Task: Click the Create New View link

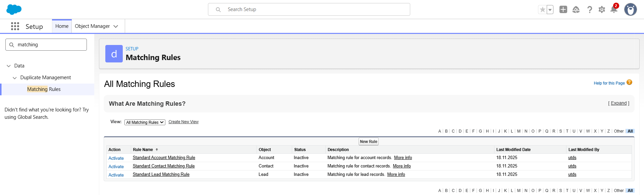Action: click(183, 122)
